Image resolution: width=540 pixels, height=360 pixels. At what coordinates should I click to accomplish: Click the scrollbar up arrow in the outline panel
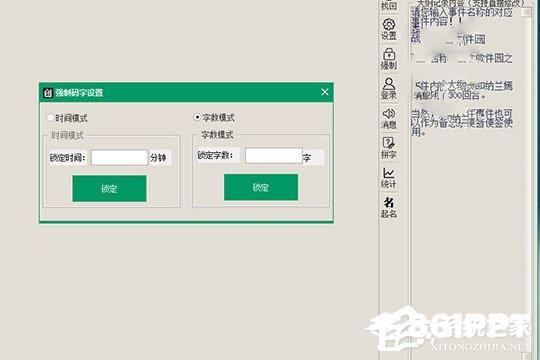tap(526, 12)
